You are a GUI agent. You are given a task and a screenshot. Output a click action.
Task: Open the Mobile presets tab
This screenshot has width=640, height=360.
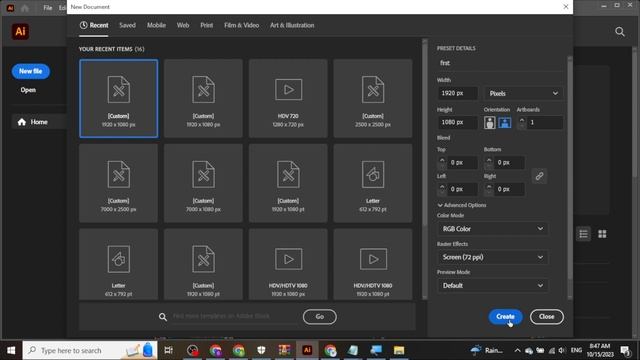156,25
